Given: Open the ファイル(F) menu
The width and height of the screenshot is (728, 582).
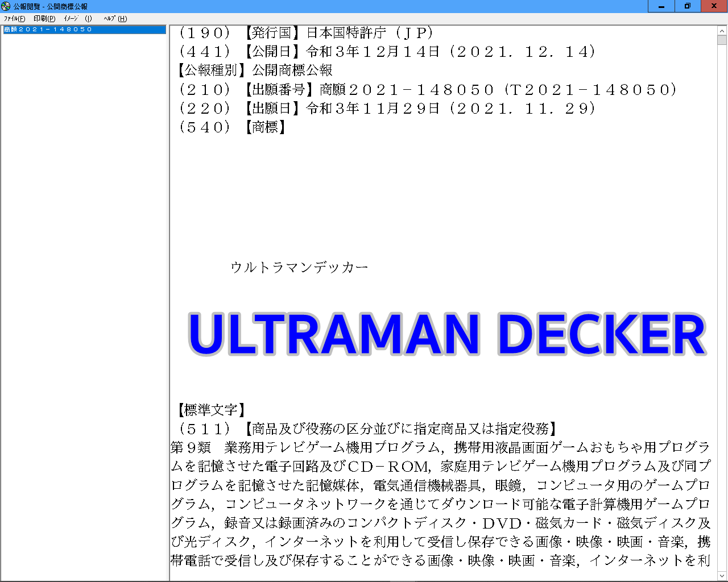Looking at the screenshot, I should 14,19.
